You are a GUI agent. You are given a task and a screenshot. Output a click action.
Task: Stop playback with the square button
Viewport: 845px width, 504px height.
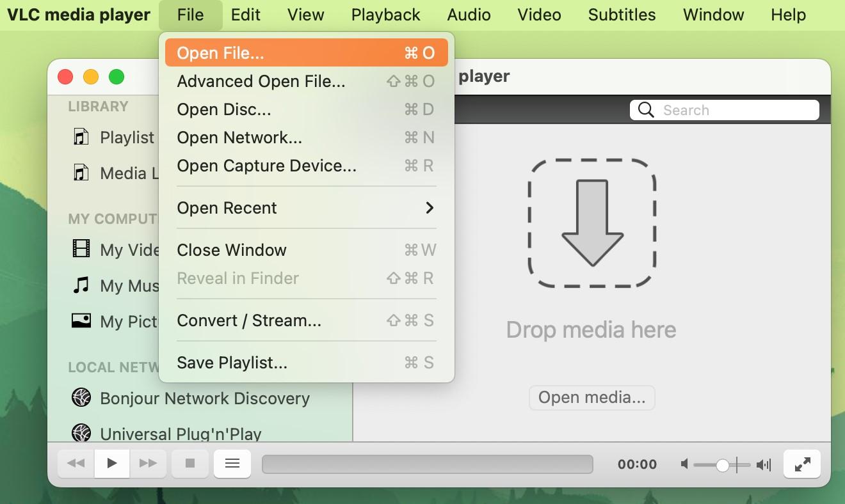[x=189, y=463]
